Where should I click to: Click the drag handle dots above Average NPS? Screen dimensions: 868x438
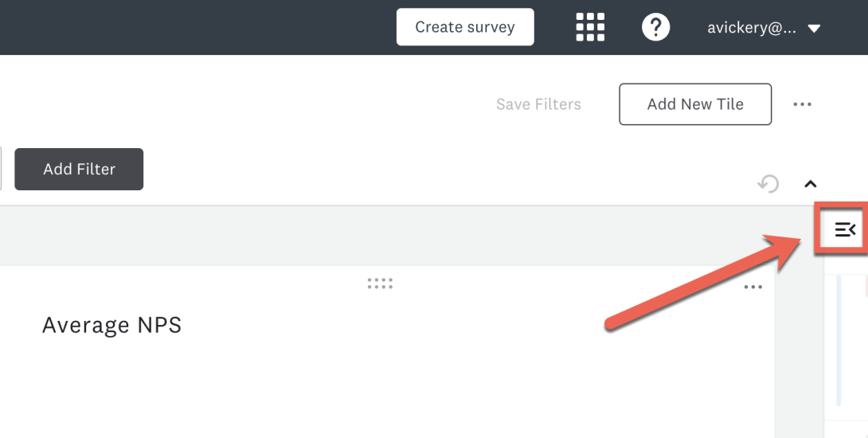[x=380, y=284]
